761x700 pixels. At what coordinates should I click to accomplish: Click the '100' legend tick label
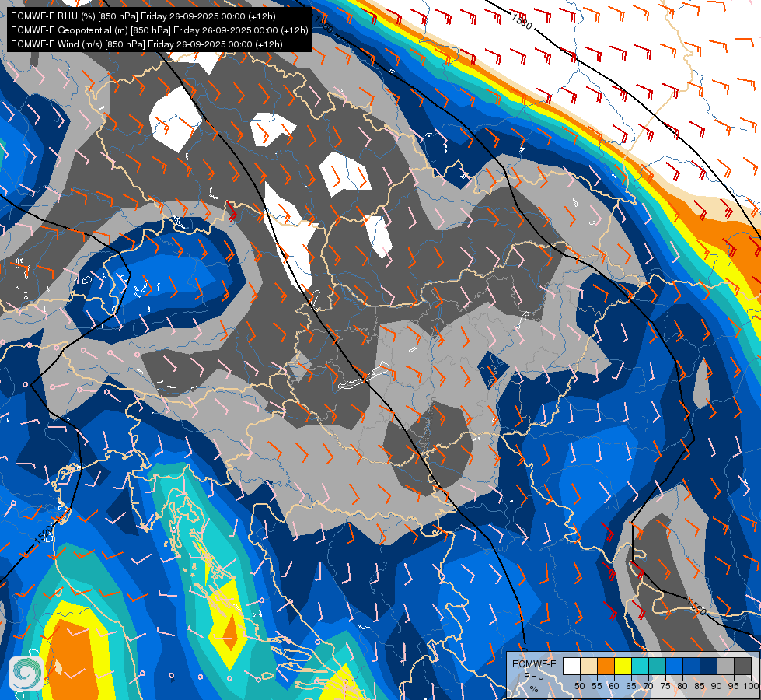[752, 686]
